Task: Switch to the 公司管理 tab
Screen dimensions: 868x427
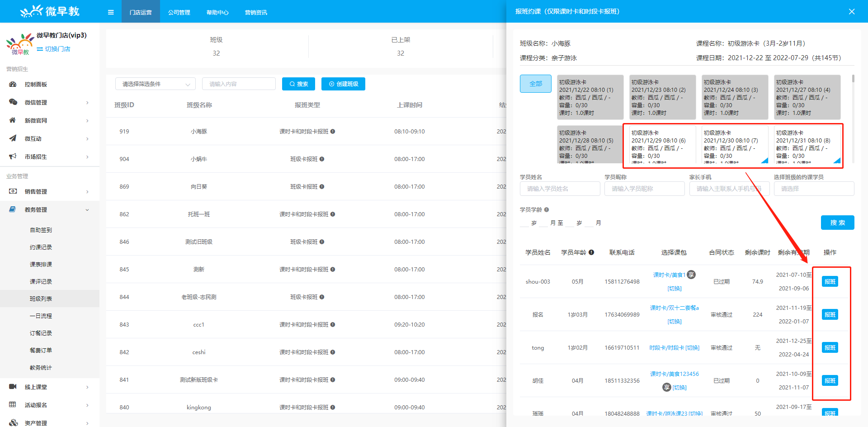Action: tap(179, 12)
